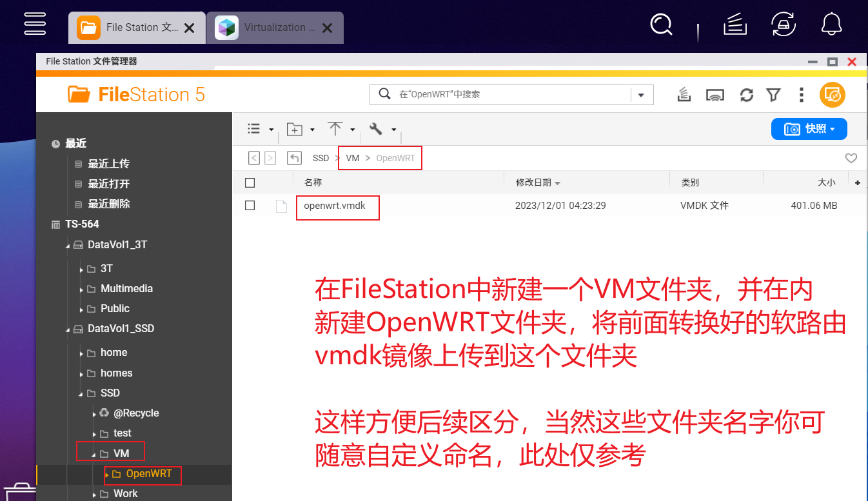The image size is (868, 501).
Task: Open the more options vertical dots icon
Action: 801,95
